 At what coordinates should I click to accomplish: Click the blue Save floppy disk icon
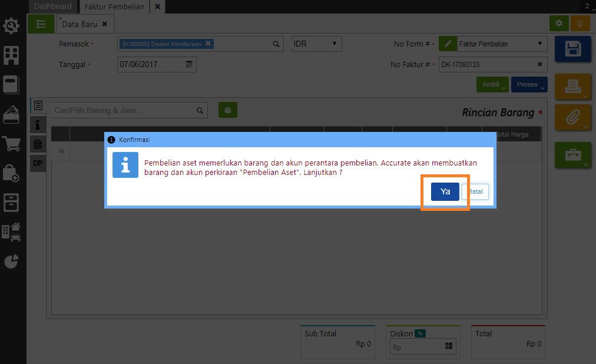point(572,49)
